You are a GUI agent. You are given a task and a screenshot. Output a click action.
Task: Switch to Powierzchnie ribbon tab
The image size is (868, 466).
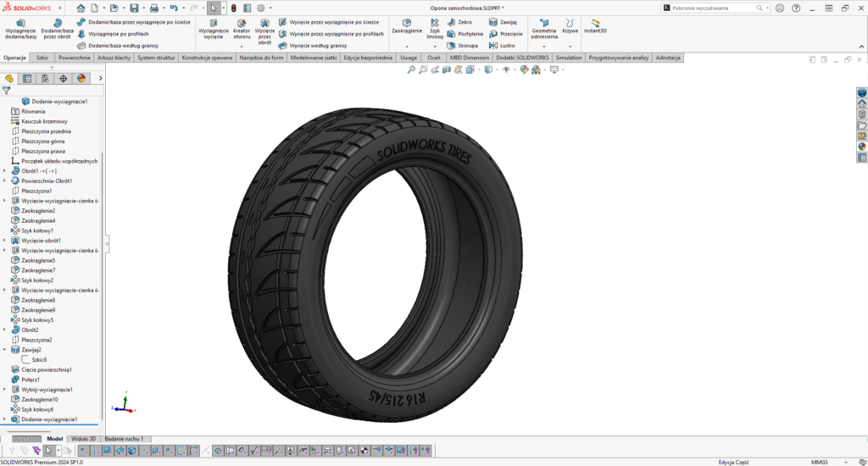click(75, 58)
